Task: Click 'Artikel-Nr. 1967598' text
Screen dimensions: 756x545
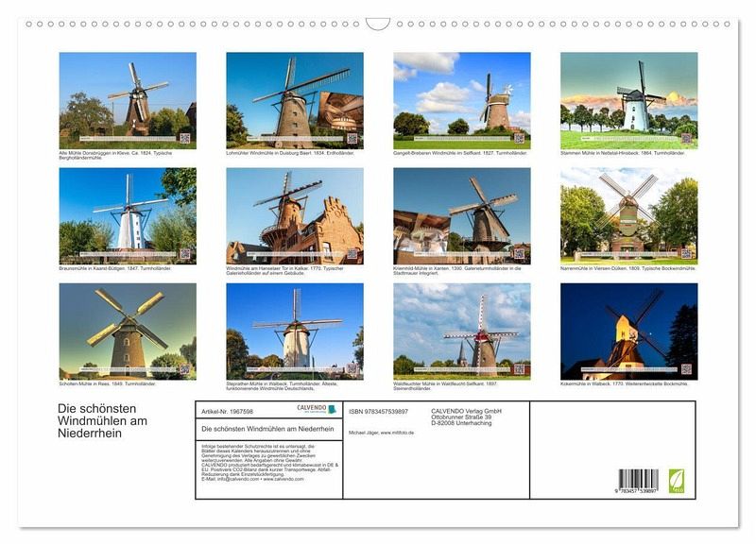Action: 227,412
